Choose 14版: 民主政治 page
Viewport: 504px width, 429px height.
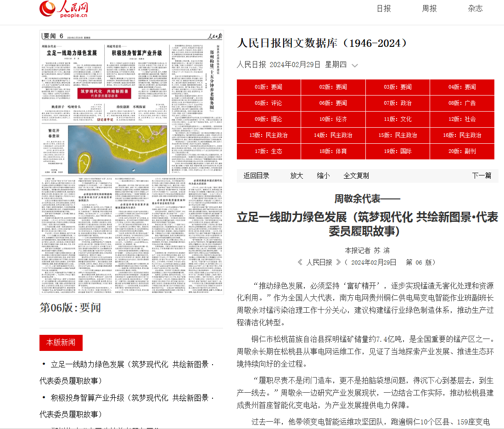[x=333, y=135]
